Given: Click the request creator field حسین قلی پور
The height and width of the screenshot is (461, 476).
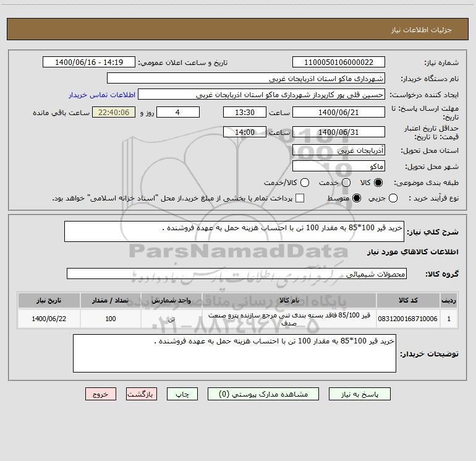Looking at the screenshot, I should [x=261, y=94].
